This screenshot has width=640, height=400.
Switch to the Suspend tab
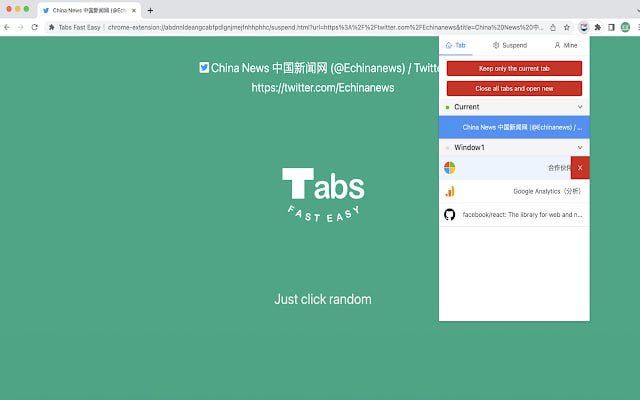point(510,46)
